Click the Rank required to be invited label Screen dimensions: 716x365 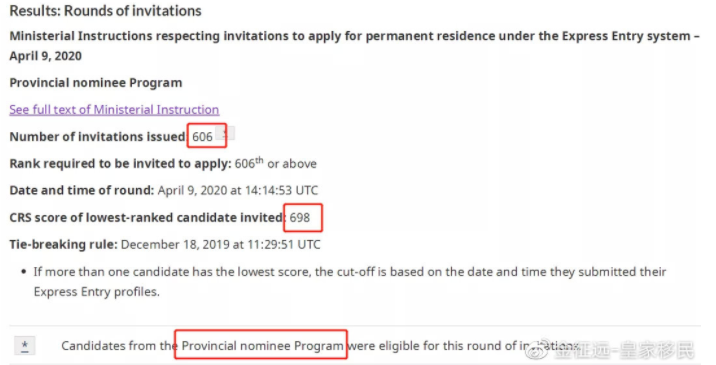(x=121, y=164)
